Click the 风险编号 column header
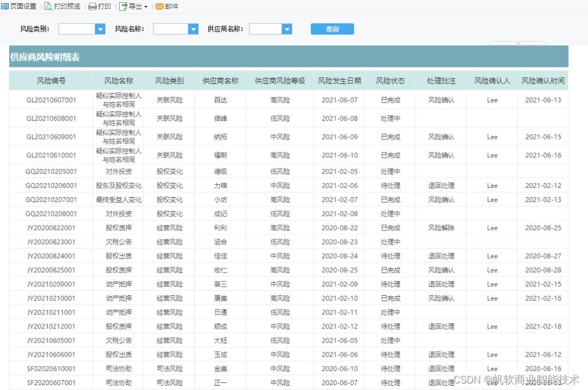The width and height of the screenshot is (588, 390). (x=51, y=81)
